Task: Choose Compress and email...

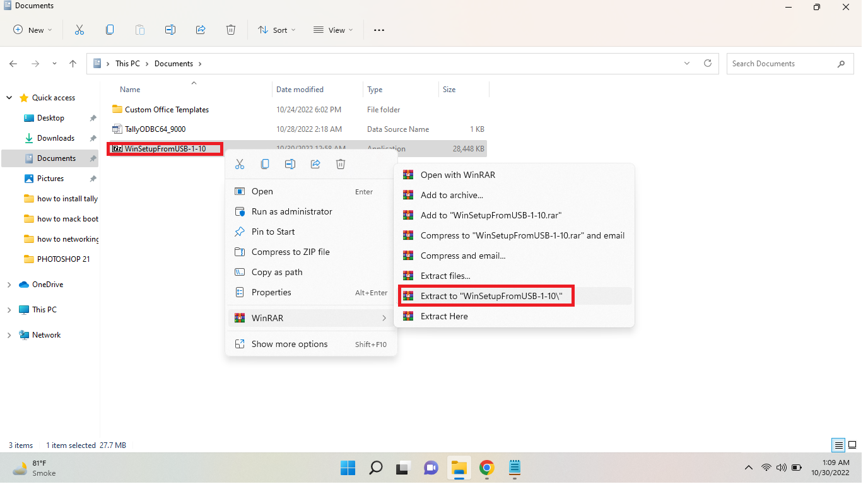Action: [514, 256]
